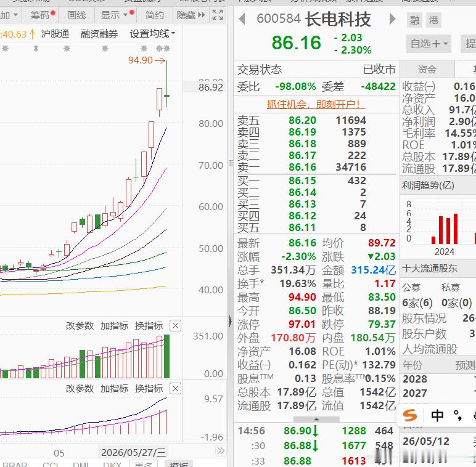The width and height of the screenshot is (476, 467).
Task: Click the panel divider collapse handle
Action: (231, 321)
